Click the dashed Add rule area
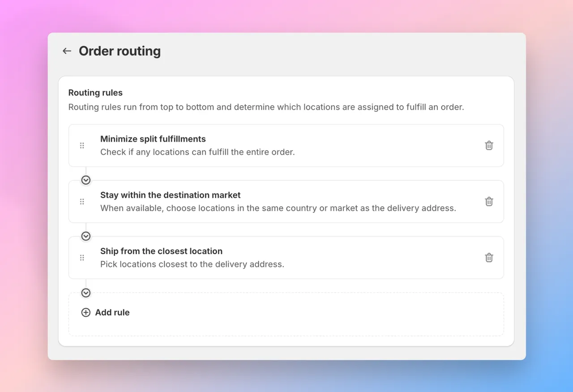Viewport: 573px width, 392px height. click(286, 314)
